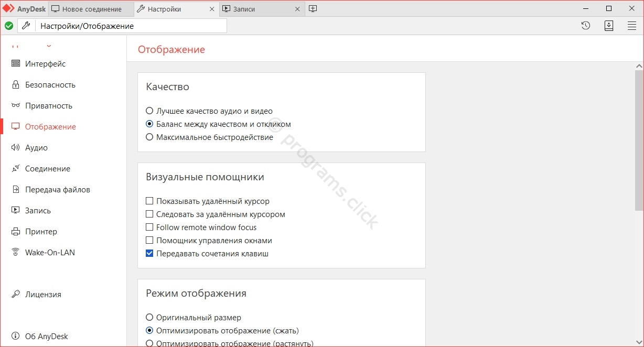Image resolution: width=644 pixels, height=347 pixels.
Task: Select Максимальное быстродействие radio button
Action: [149, 137]
